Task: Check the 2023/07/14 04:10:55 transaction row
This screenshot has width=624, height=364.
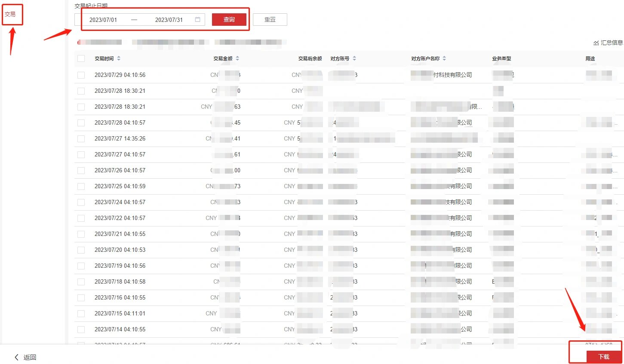Action: click(x=81, y=329)
